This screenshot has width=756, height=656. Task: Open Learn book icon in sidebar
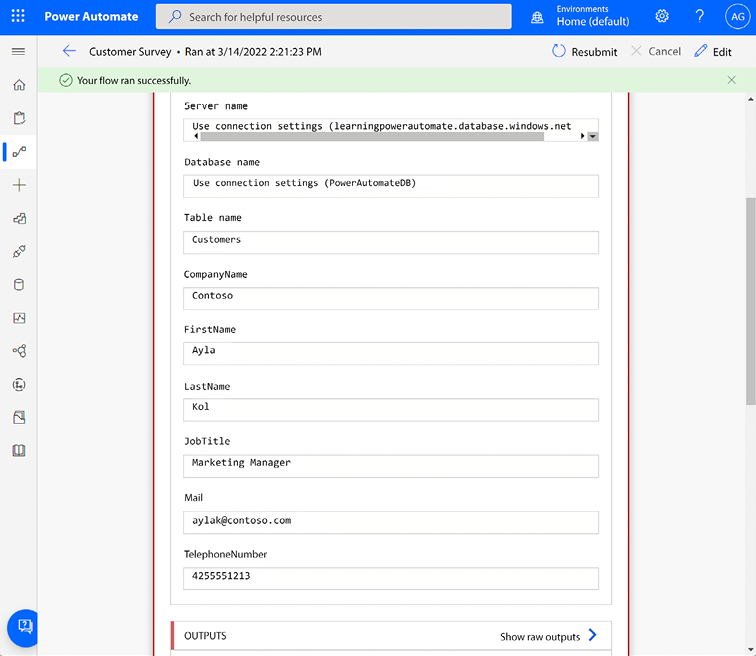pyautogui.click(x=19, y=451)
